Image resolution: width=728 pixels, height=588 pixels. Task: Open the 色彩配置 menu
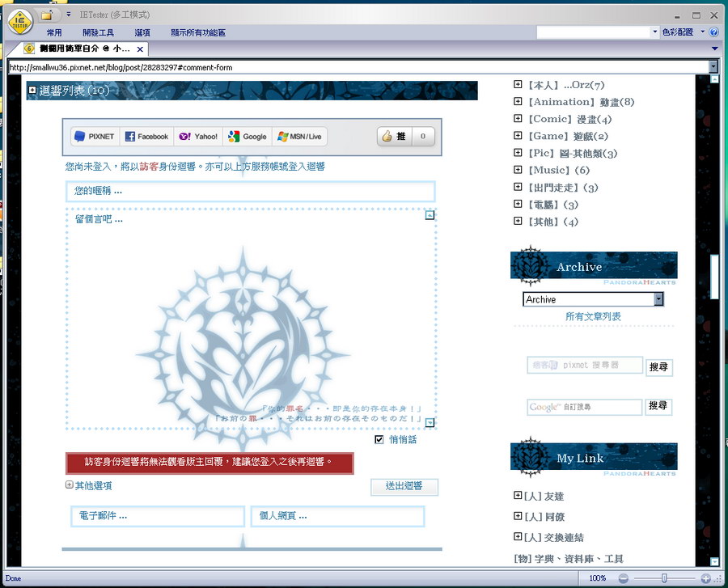(683, 32)
